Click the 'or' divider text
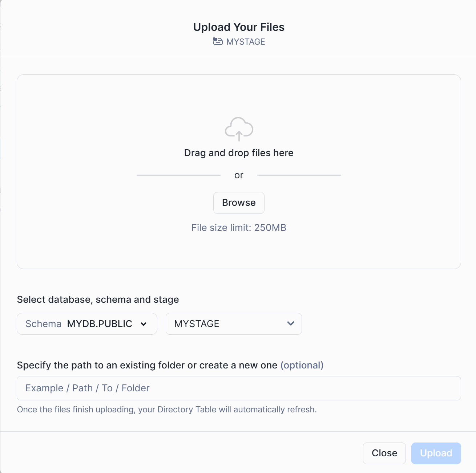Viewport: 476px width, 473px height. 239,175
